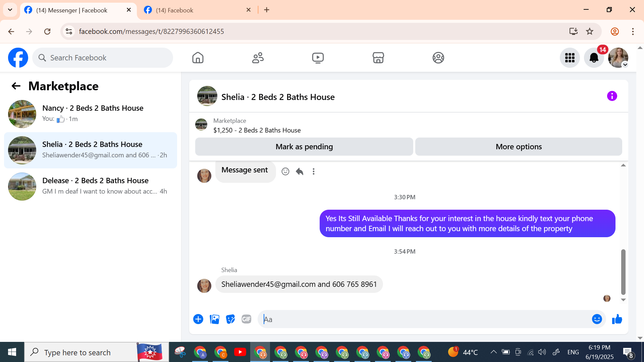Open the taskbar volume control
Viewport: 644px width, 362px height.
click(x=542, y=352)
